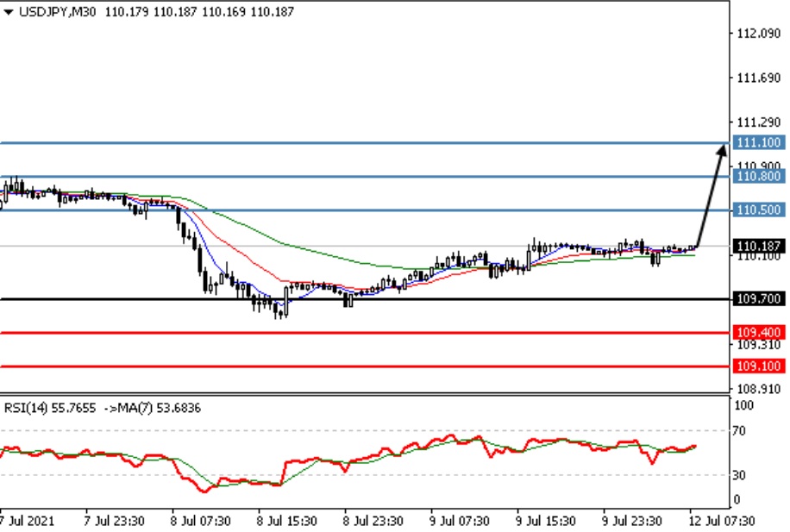Screen dimensions: 790x532
Task: Select the 110.800 blue price level label
Action: click(x=758, y=176)
